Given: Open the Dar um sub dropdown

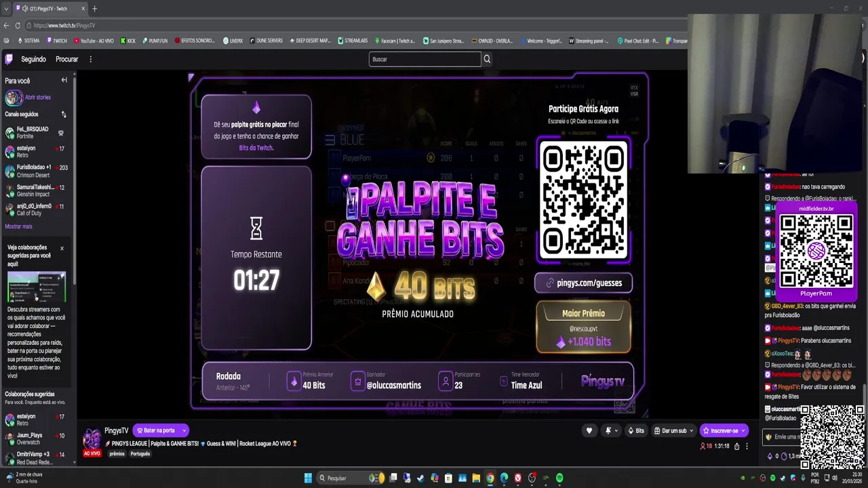Looking at the screenshot, I should coord(673,430).
